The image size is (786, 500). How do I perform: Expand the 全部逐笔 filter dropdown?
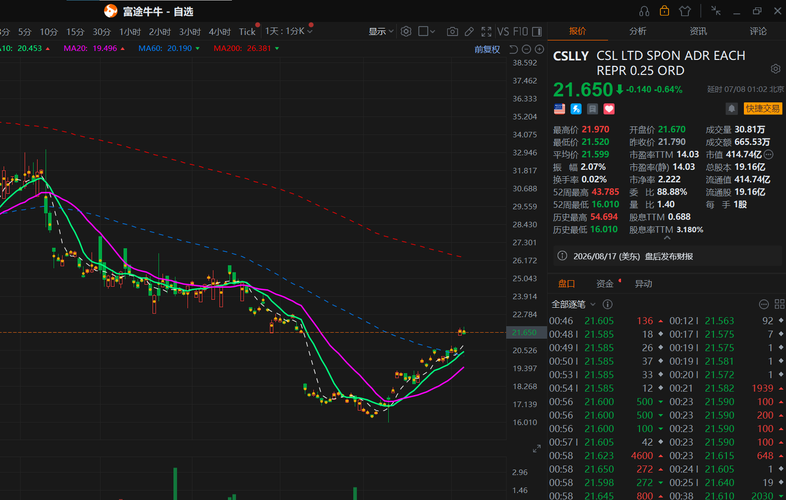573,304
